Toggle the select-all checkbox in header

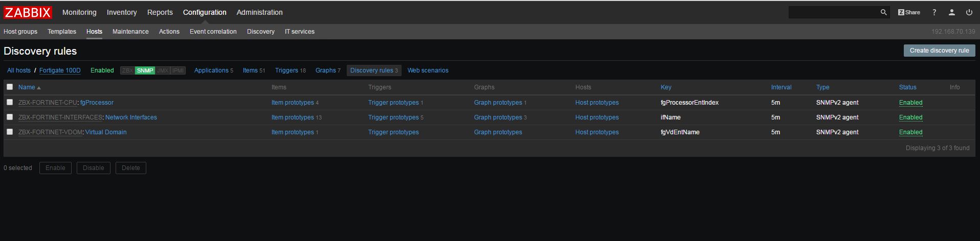[10, 87]
